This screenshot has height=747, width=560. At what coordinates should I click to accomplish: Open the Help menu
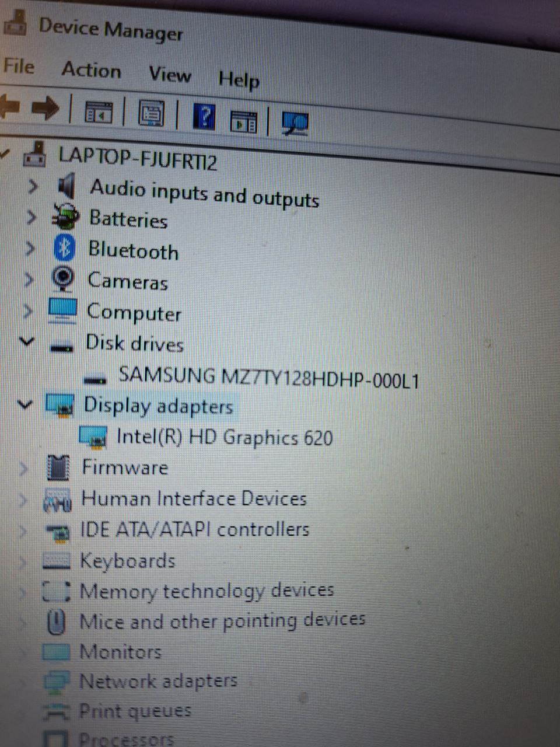(x=239, y=79)
